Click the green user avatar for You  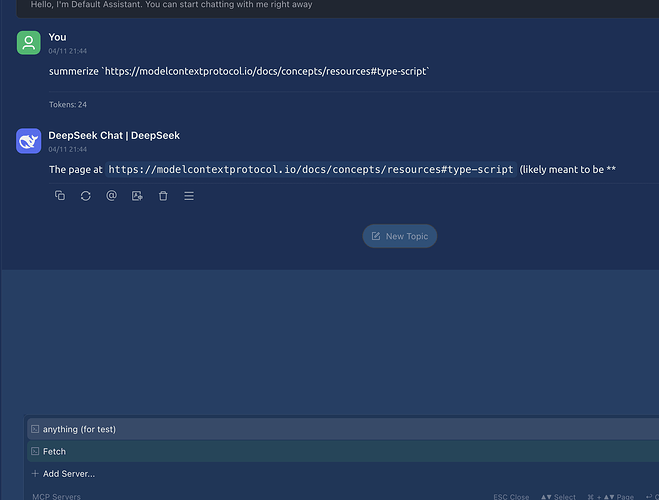(x=29, y=43)
